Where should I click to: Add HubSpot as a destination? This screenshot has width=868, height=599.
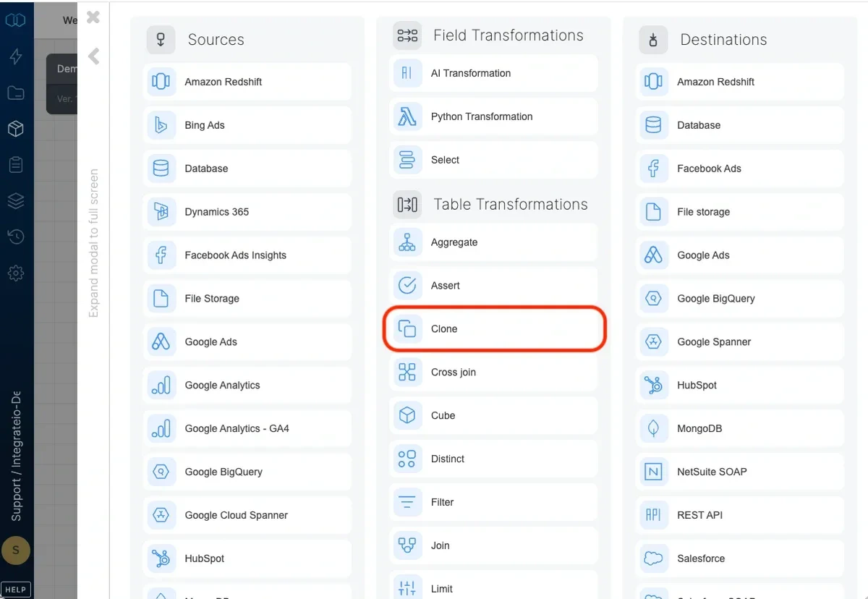click(740, 385)
